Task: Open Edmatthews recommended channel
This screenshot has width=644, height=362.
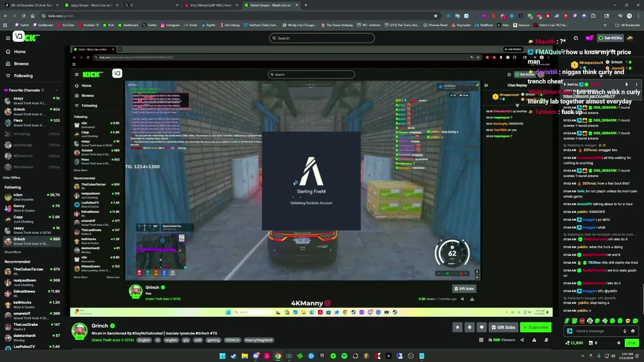Action: tap(32, 293)
